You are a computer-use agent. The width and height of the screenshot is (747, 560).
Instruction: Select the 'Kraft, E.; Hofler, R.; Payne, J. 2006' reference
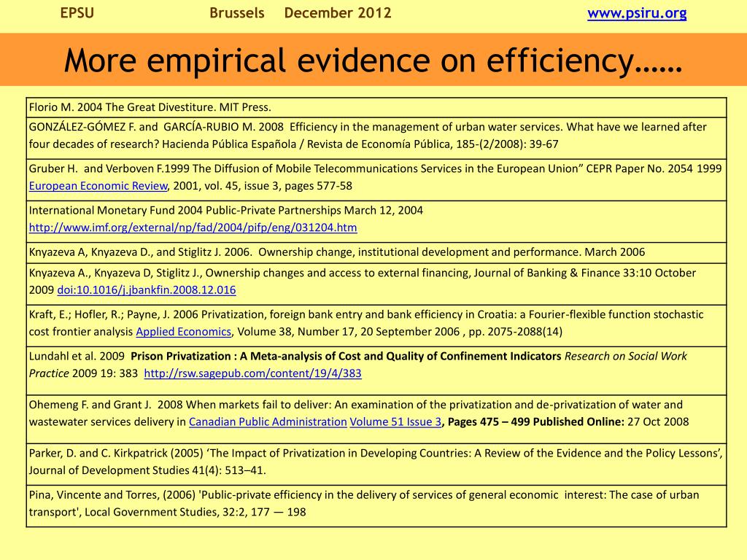click(x=376, y=326)
